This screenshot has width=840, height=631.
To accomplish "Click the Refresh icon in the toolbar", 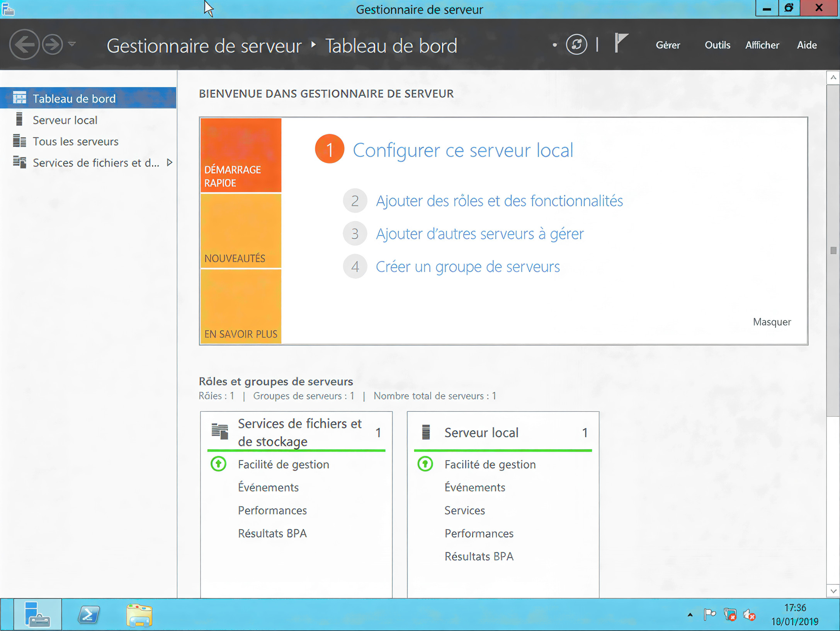I will [x=576, y=44].
